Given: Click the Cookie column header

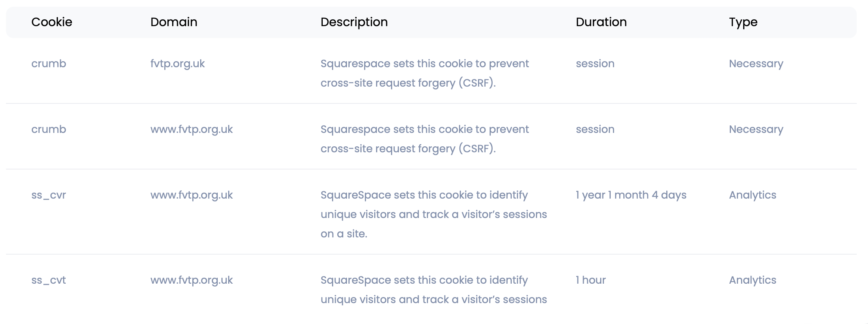Looking at the screenshot, I should pyautogui.click(x=52, y=22).
